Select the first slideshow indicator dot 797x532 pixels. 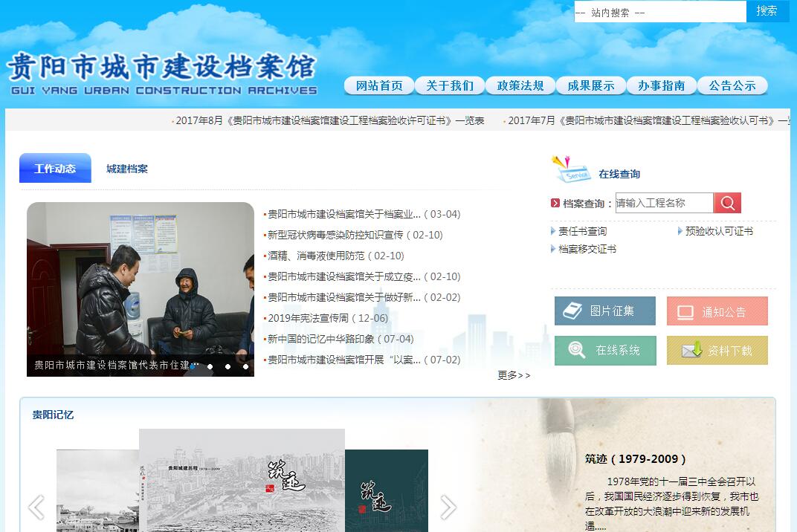pos(193,366)
